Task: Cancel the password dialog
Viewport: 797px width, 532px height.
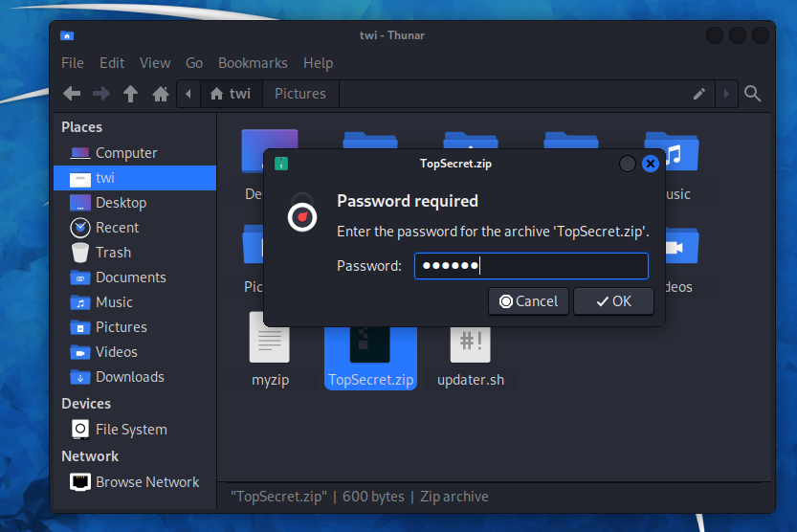Action: pyautogui.click(x=528, y=301)
